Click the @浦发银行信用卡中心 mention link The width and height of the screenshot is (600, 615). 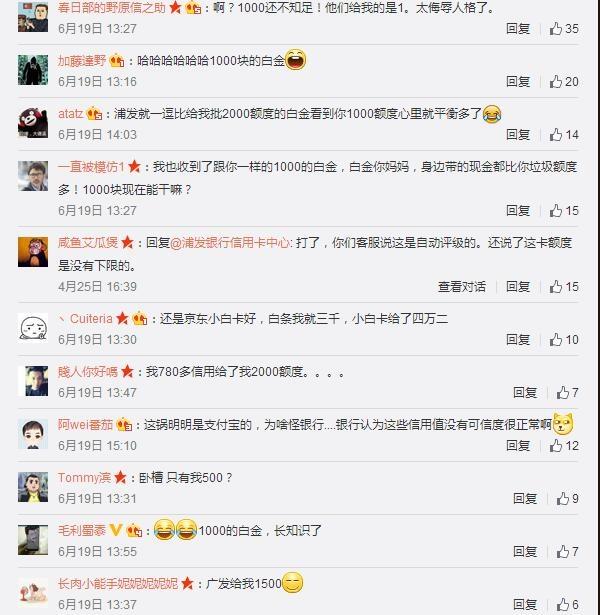pos(231,243)
